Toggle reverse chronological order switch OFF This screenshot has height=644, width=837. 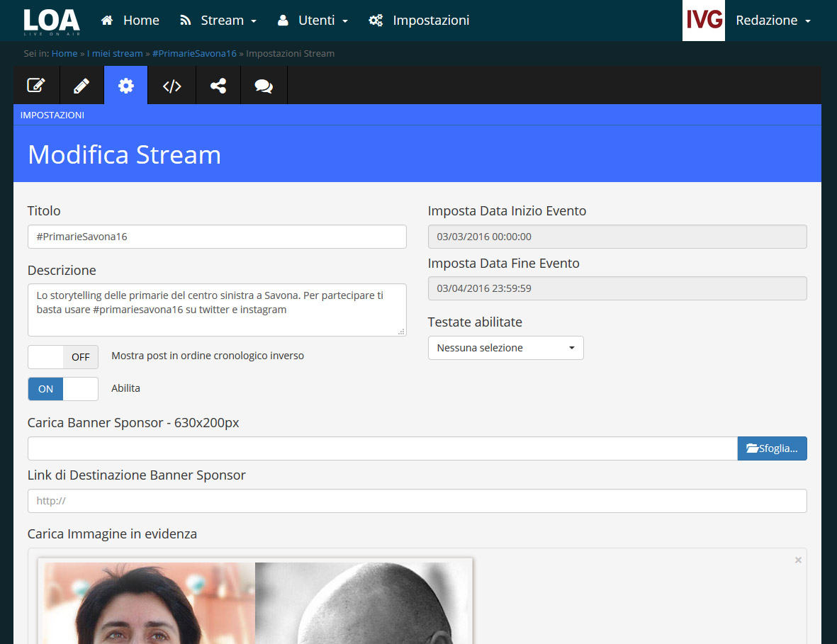pyautogui.click(x=63, y=357)
